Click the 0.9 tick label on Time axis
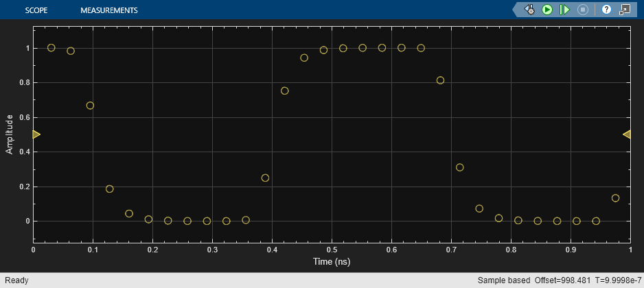Viewport: 644px width, 288px height. pos(571,250)
